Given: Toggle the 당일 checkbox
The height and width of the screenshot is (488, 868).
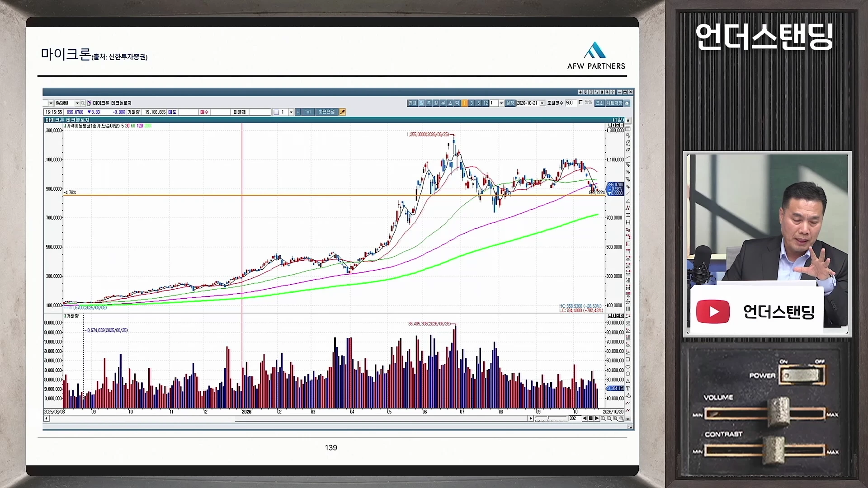Looking at the screenshot, I should pyautogui.click(x=580, y=103).
